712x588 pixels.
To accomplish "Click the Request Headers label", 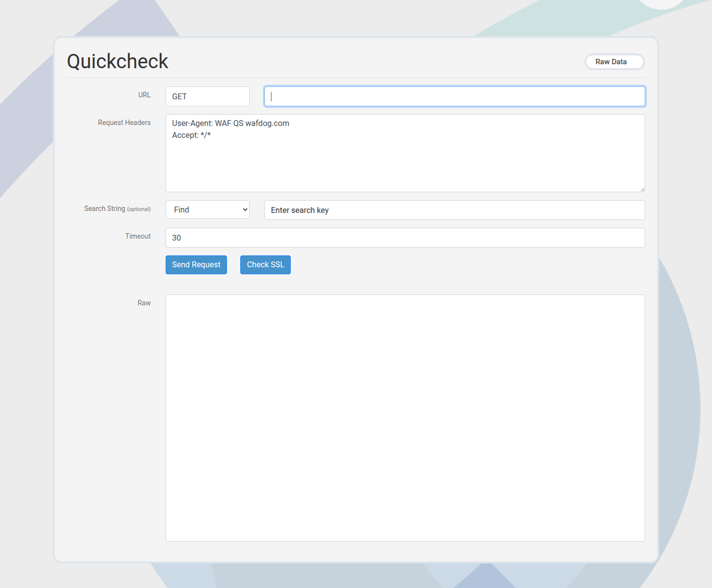I will tap(124, 123).
